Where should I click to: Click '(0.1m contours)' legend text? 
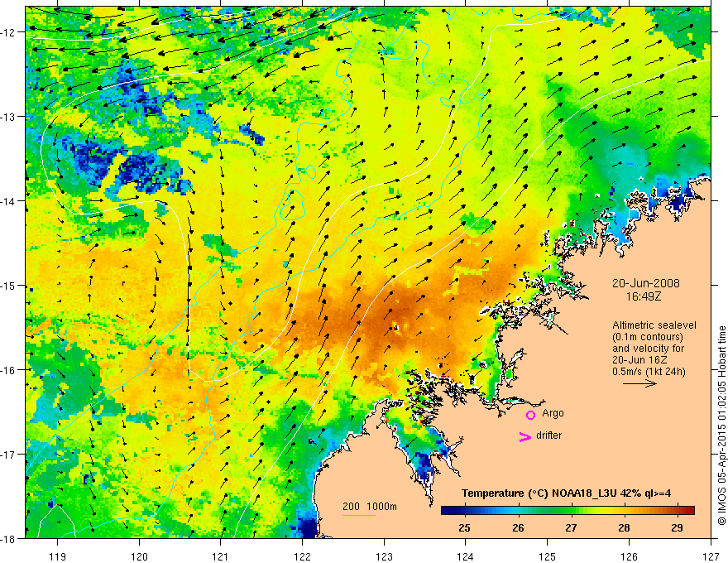[648, 337]
